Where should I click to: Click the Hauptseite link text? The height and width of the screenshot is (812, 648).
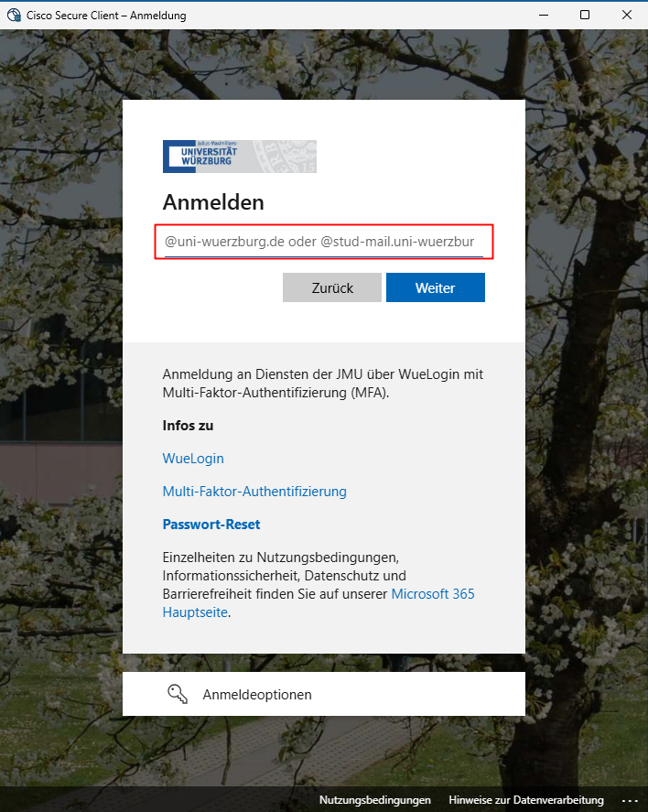point(195,612)
